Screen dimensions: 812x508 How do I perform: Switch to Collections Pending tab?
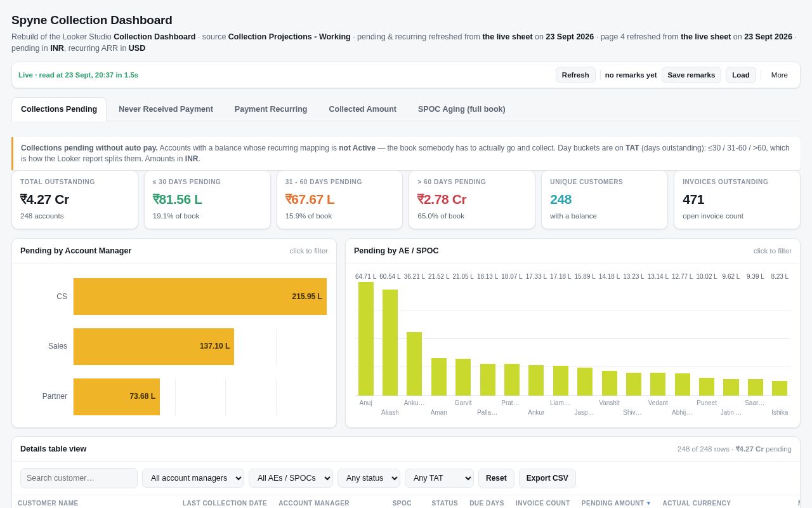pyautogui.click(x=59, y=109)
